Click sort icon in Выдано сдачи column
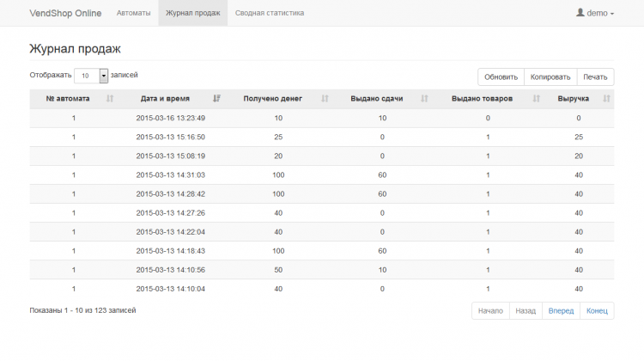This screenshot has height=361, width=644. pos(424,99)
